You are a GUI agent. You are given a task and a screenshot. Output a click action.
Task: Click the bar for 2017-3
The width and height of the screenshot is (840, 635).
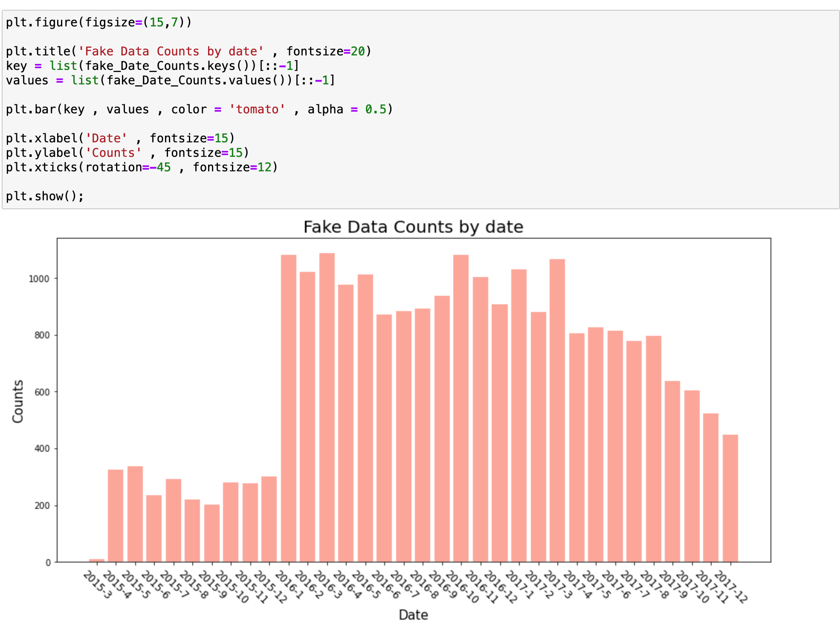(557, 410)
